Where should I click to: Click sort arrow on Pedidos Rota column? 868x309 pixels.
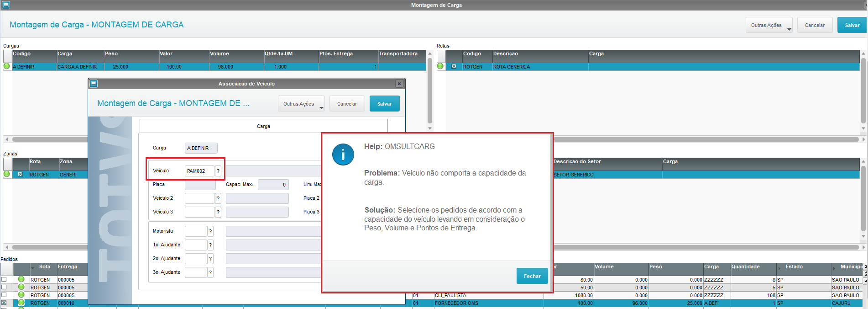(33, 268)
